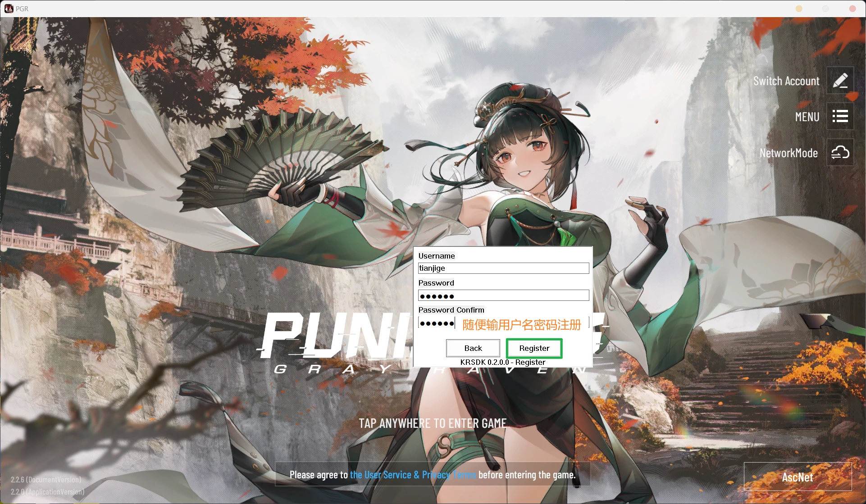
Task: Focus the Password input field
Action: coord(503,295)
